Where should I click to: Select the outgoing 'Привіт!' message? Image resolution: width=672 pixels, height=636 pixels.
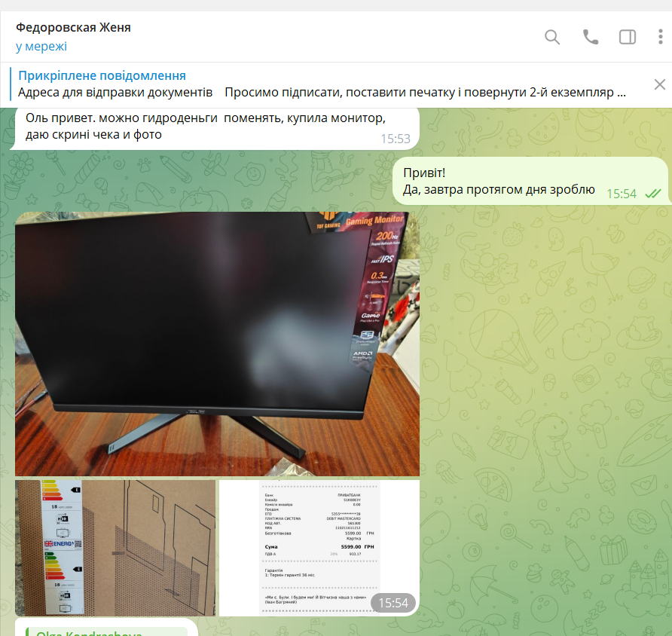pos(530,182)
